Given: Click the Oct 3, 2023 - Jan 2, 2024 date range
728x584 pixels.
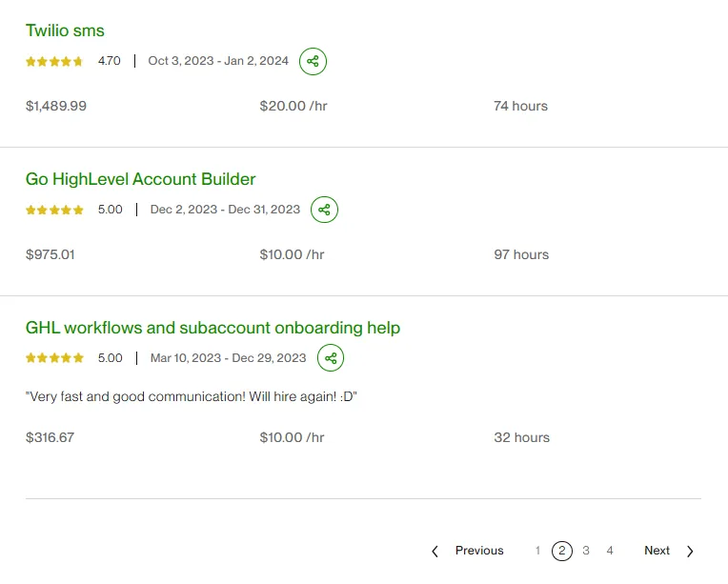Looking at the screenshot, I should 218,61.
